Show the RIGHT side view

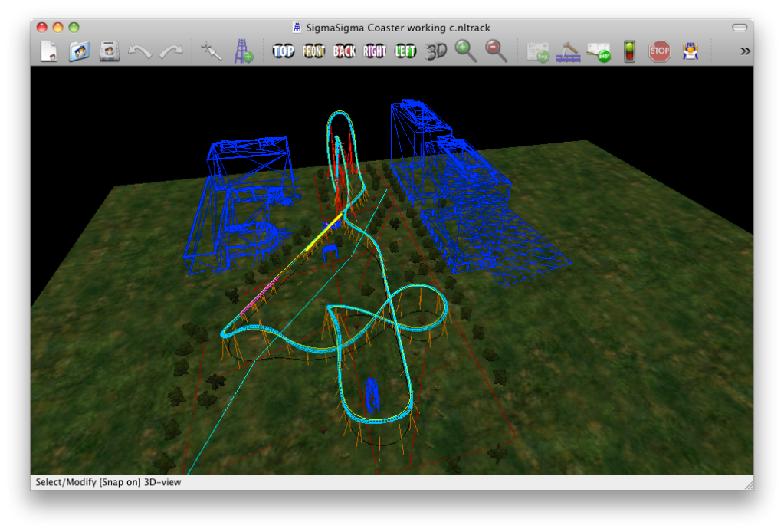coord(375,51)
